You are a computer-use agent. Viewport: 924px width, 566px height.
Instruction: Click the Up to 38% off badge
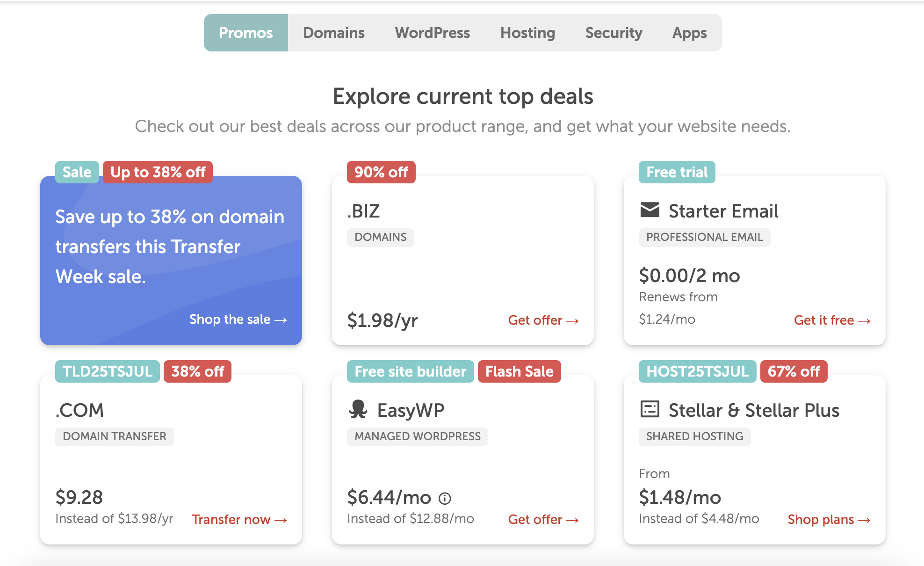pos(158,172)
